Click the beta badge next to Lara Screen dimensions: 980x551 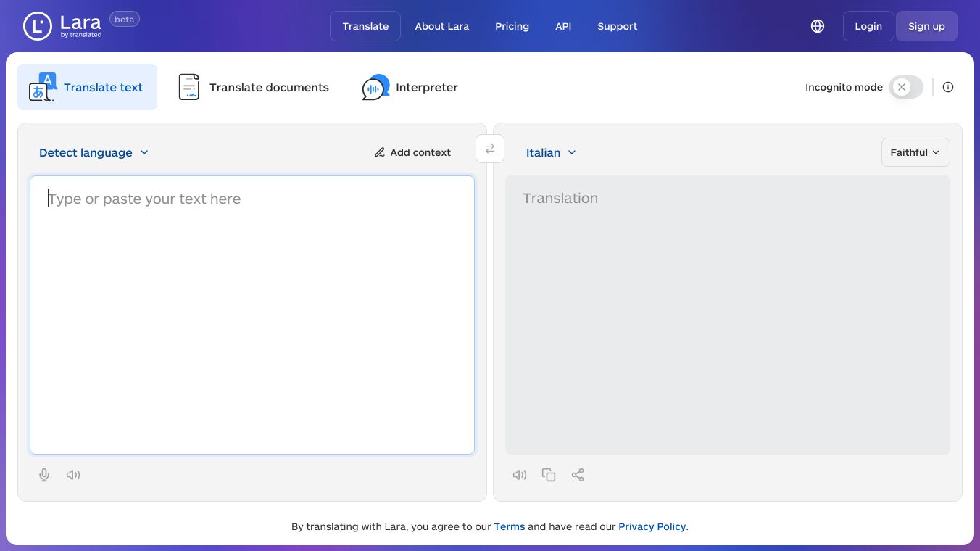pos(125,20)
